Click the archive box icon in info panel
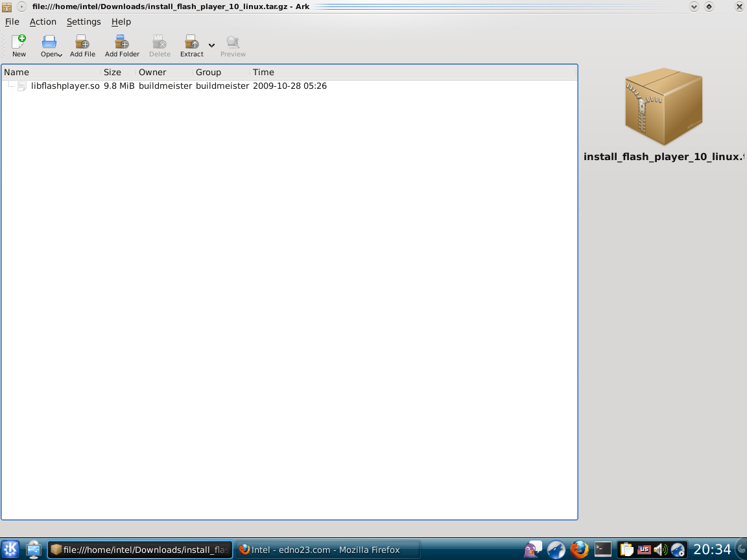The image size is (747, 560). pos(663,106)
